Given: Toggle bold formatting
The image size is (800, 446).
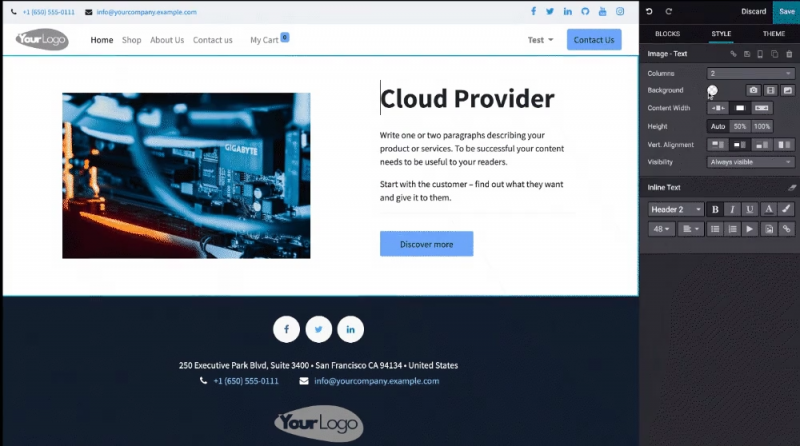Looking at the screenshot, I should pyautogui.click(x=715, y=209).
